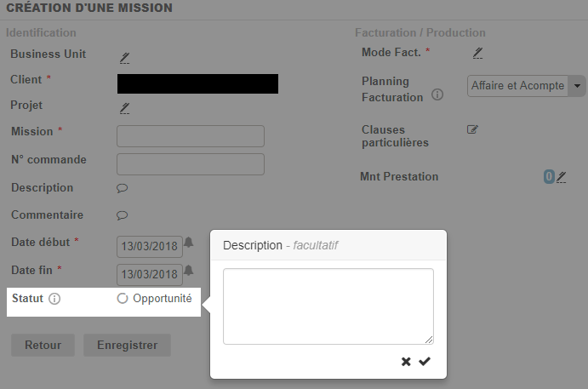
Task: Click the Projet edit pencil icon
Action: point(124,107)
